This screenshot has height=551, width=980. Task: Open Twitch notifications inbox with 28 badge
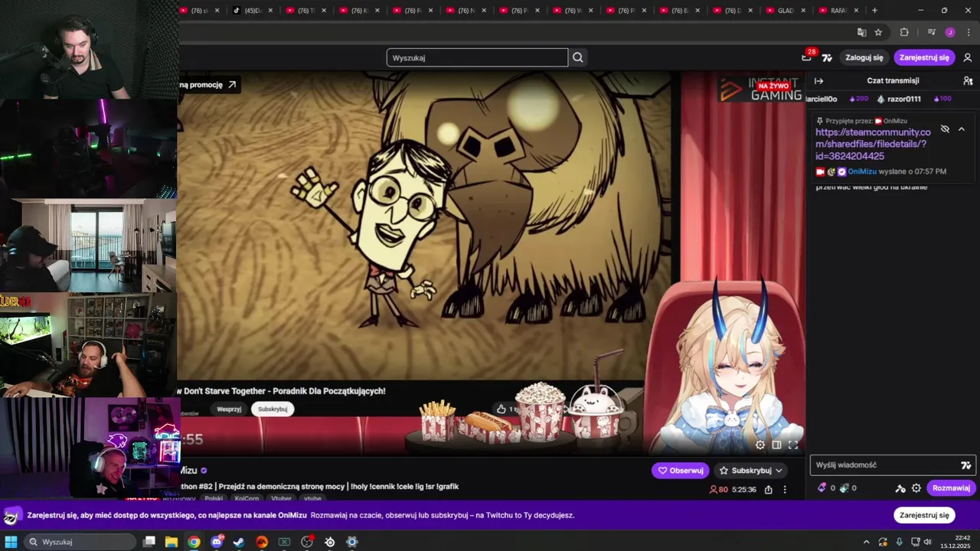pos(807,57)
